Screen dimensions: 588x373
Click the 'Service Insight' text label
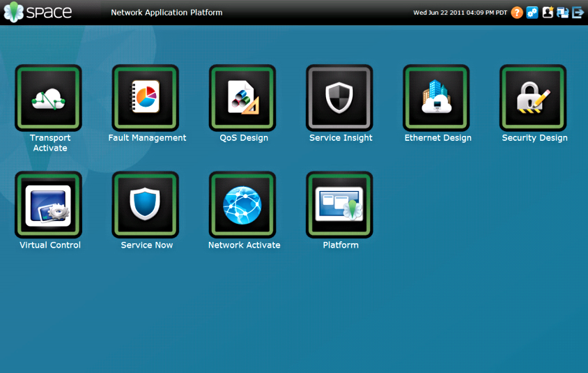341,138
